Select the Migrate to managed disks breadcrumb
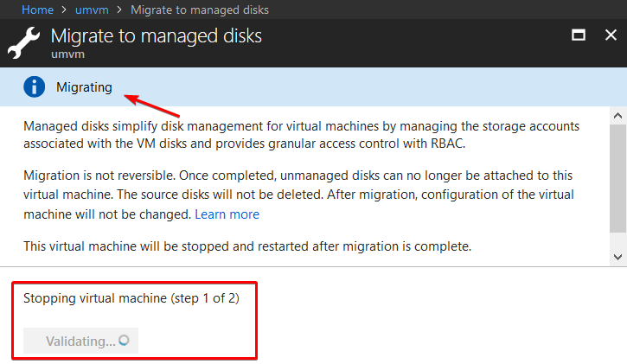This screenshot has height=364, width=627. coord(199,10)
